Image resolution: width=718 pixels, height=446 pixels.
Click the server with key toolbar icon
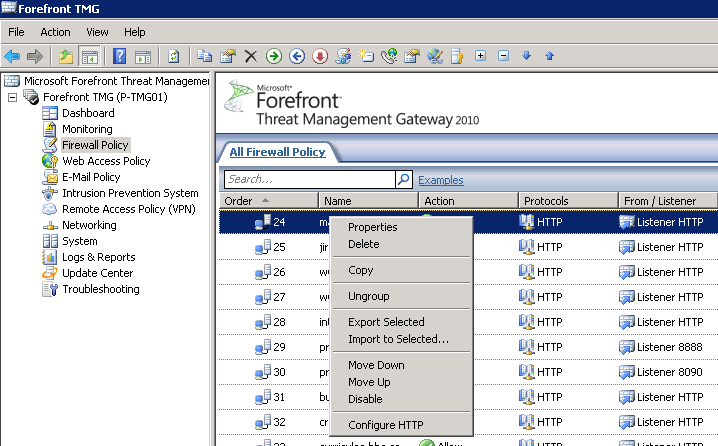(x=457, y=56)
